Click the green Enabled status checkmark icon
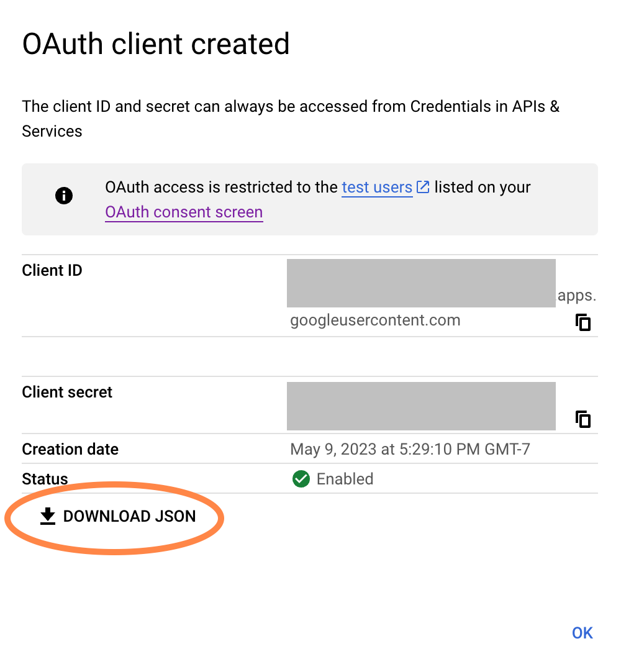The image size is (621, 672). 301,479
